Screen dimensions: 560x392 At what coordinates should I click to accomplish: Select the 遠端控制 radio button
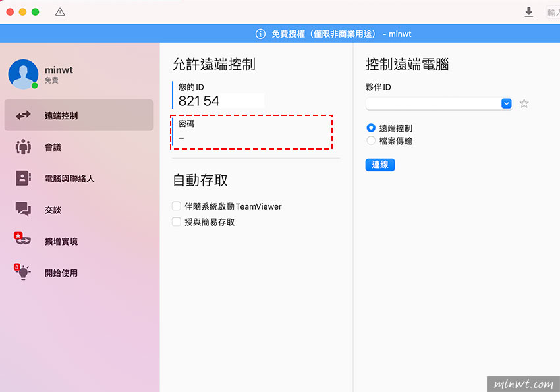coord(371,128)
